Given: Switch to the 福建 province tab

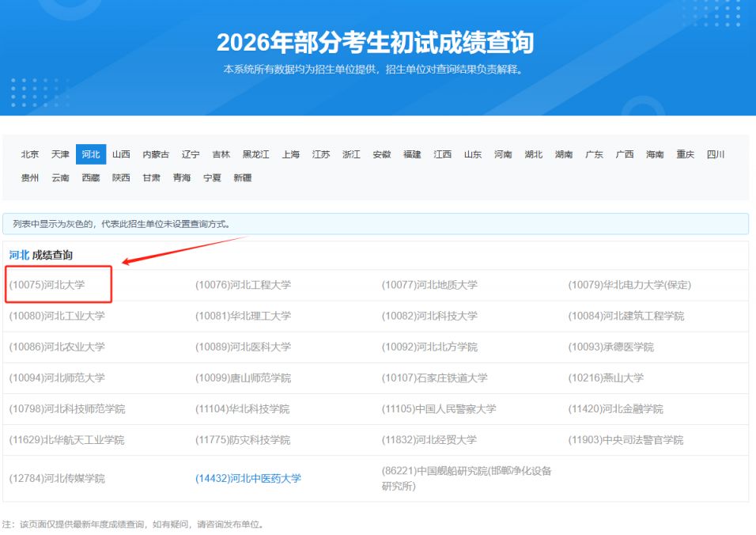Looking at the screenshot, I should click(412, 154).
